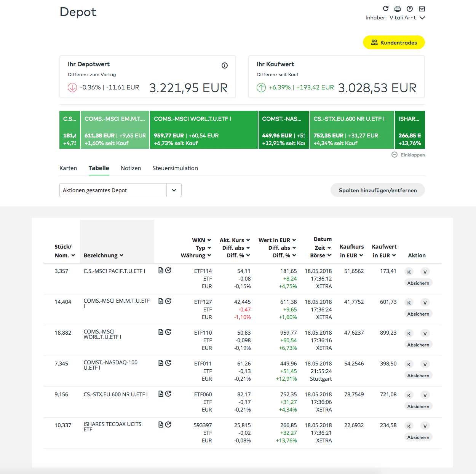Sort by Stück/Nom. column
The width and height of the screenshot is (476, 474).
tap(64, 251)
